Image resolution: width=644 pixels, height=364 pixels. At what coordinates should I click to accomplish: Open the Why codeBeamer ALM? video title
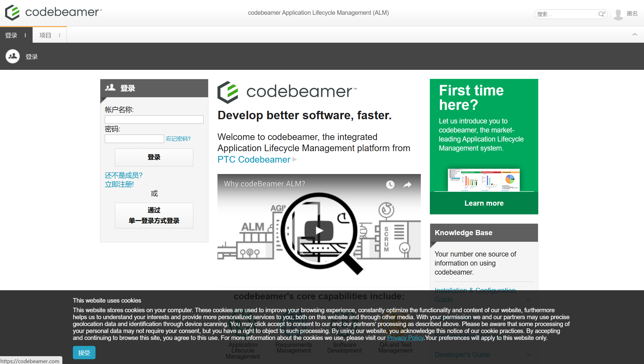264,184
